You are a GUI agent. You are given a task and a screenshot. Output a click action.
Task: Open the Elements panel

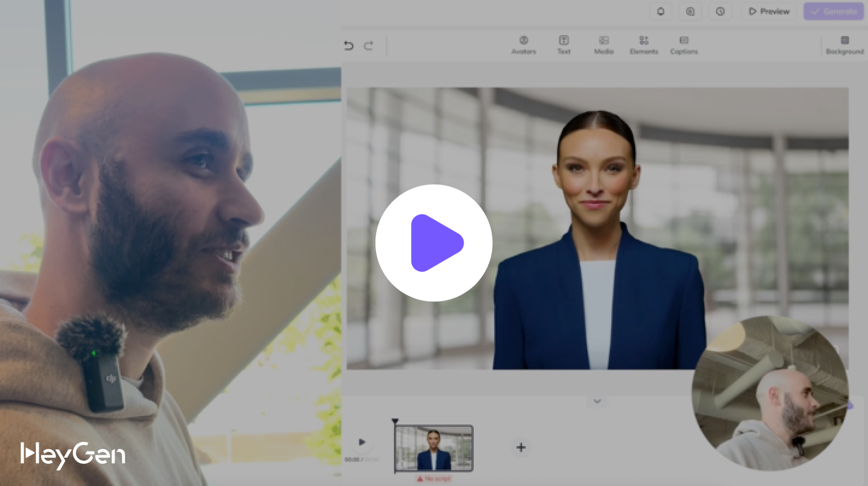point(644,45)
